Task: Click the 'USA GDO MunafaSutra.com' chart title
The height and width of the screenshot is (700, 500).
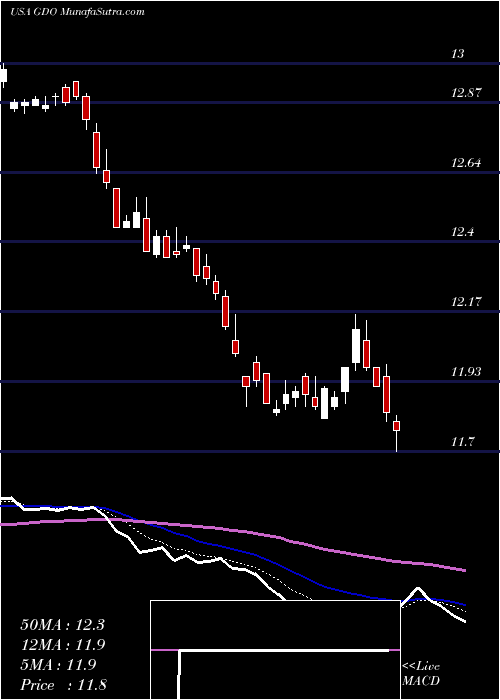Action: click(77, 12)
